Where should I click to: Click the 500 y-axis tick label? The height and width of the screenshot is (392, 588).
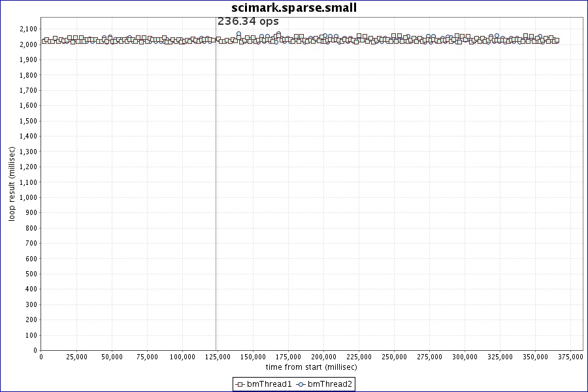[x=31, y=274]
